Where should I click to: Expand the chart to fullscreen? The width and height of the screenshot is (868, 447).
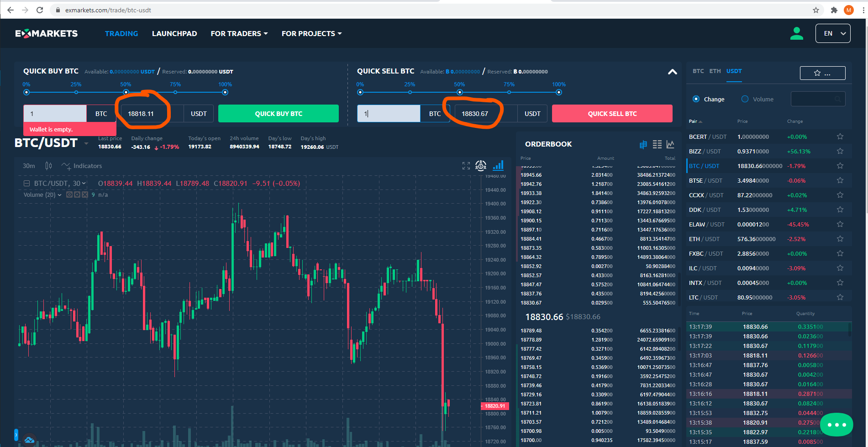466,166
